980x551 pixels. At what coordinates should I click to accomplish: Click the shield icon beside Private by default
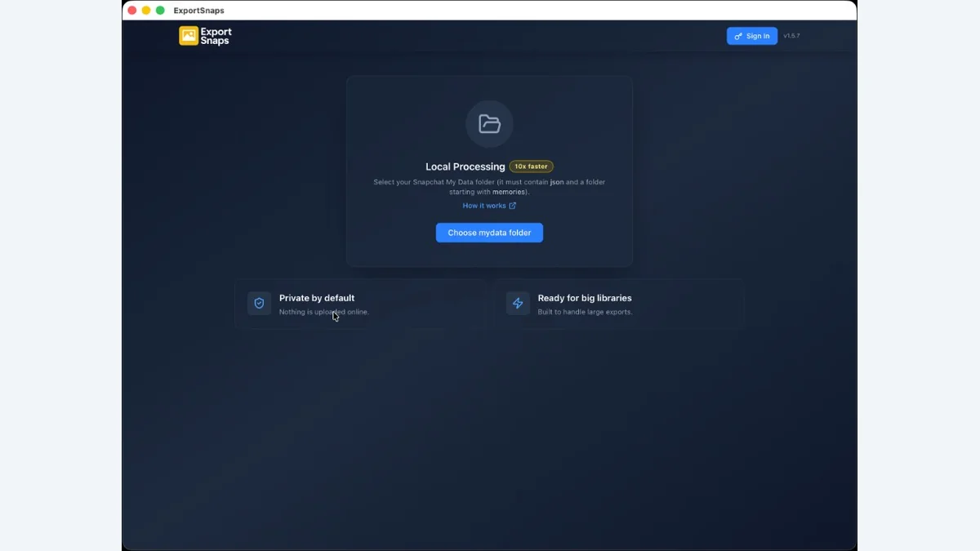tap(259, 304)
